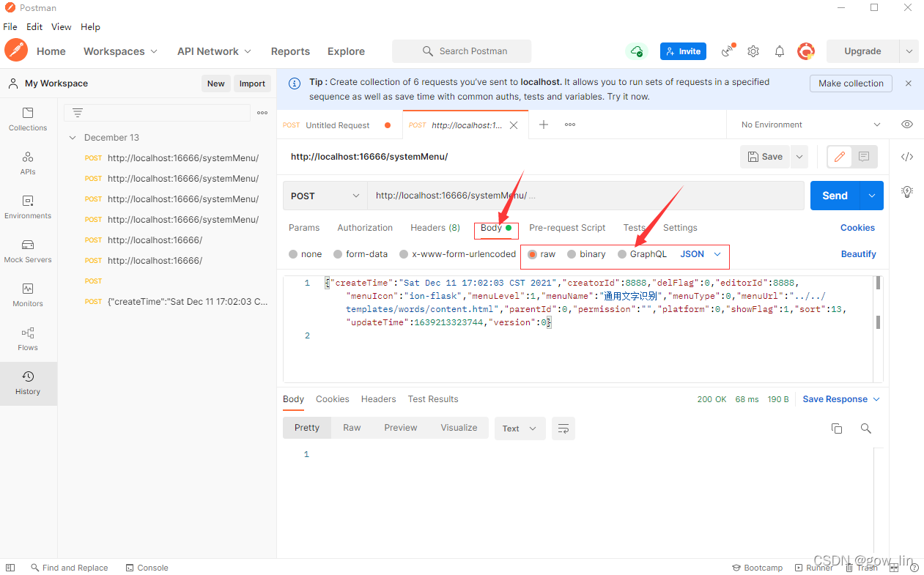Viewport: 924px width, 575px height.
Task: Switch to the Params tab
Action: point(304,228)
